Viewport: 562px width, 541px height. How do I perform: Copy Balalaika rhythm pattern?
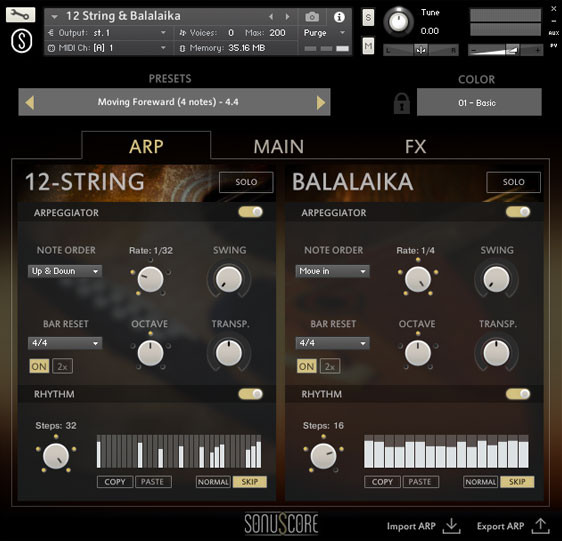tap(382, 481)
